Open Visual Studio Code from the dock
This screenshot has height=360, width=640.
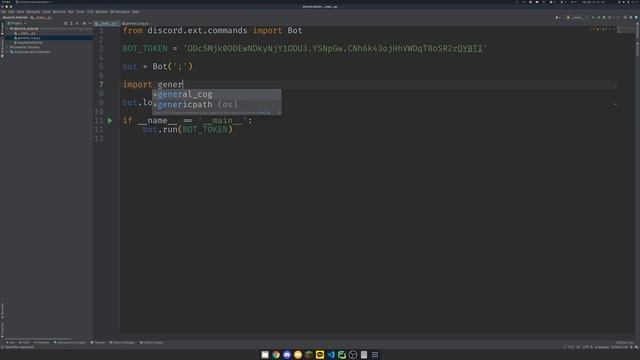[331, 355]
